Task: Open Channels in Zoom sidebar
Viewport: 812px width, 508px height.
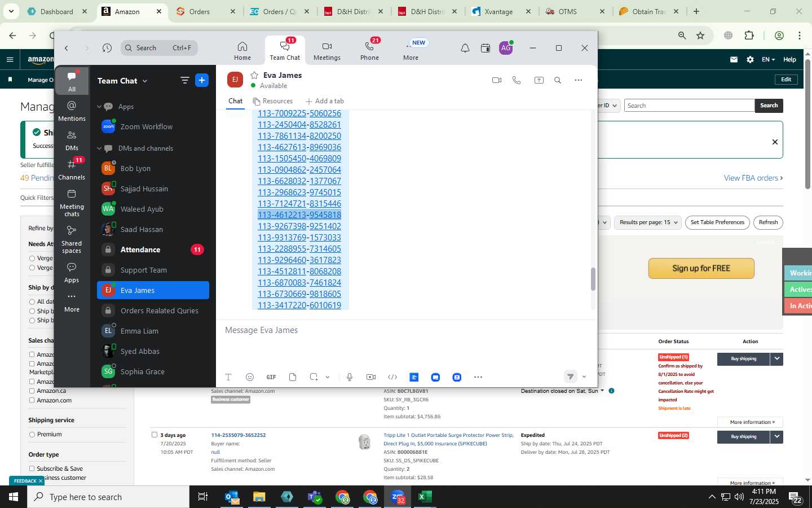Action: point(72,170)
